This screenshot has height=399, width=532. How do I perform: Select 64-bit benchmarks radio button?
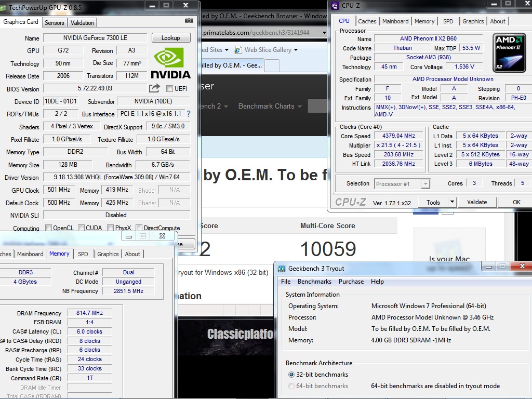291,386
